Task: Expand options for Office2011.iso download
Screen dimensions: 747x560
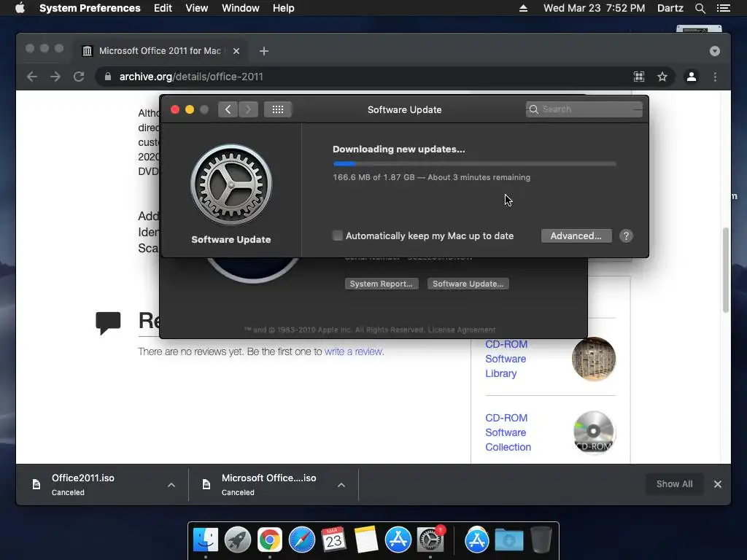Action: pos(171,485)
